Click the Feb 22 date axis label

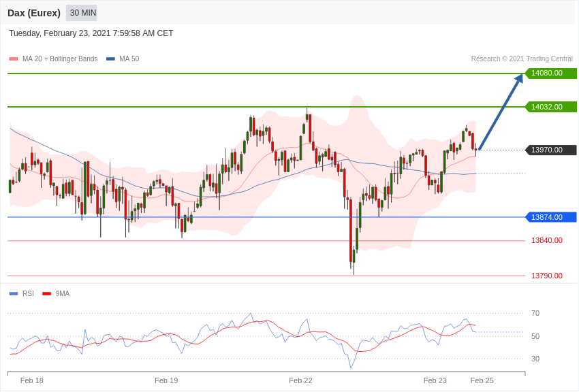point(300,380)
